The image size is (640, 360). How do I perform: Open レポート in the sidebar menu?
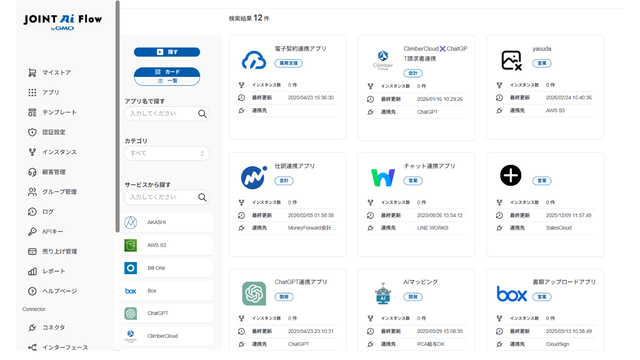53,271
